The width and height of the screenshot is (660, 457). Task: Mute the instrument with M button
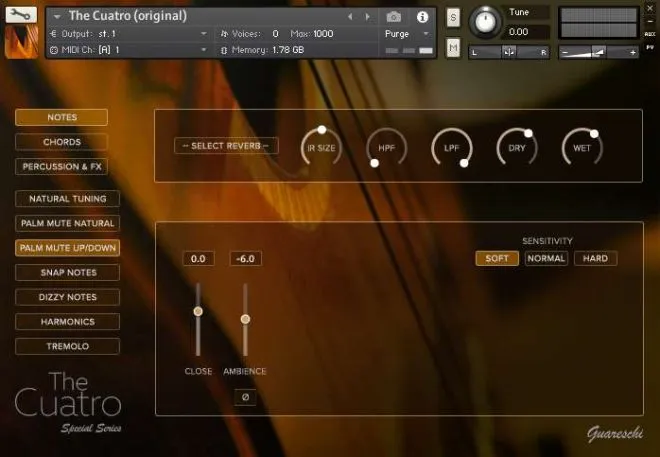[453, 48]
